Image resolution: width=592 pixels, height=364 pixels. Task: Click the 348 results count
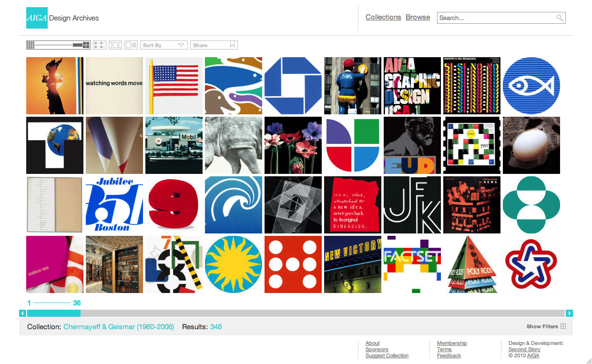216,327
